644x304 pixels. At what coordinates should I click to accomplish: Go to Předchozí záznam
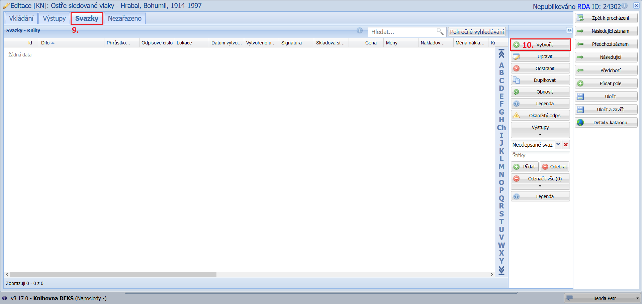pyautogui.click(x=606, y=44)
